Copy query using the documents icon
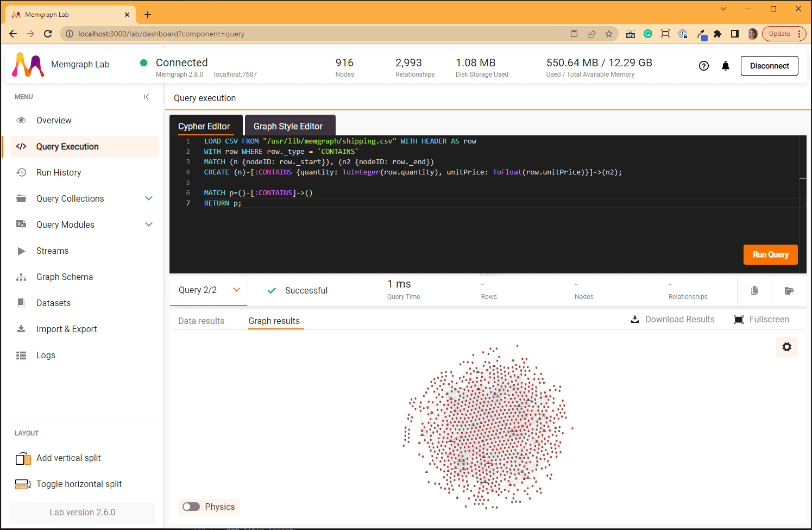The height and width of the screenshot is (530, 812). tap(754, 291)
